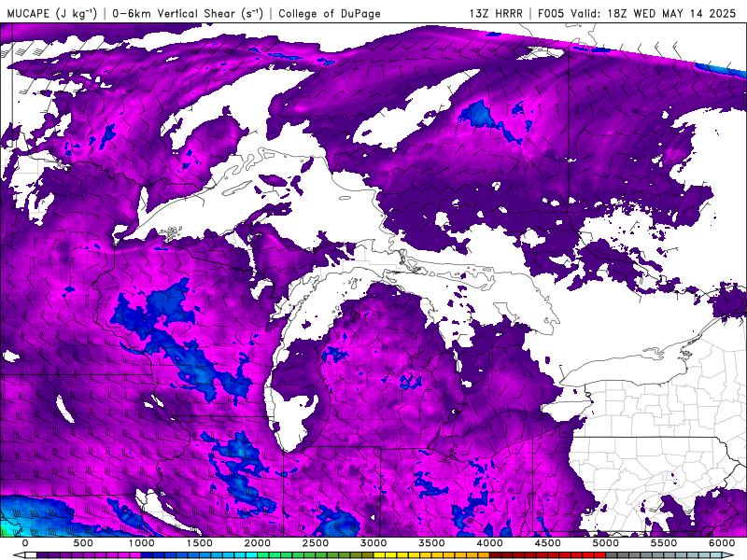Click the 2500 value on the color scale
Image resolution: width=747 pixels, height=560 pixels.
(x=316, y=543)
